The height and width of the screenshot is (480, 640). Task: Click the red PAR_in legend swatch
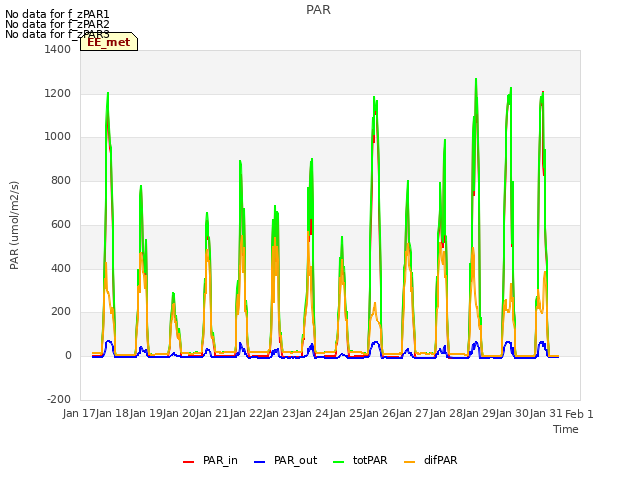pyautogui.click(x=188, y=462)
